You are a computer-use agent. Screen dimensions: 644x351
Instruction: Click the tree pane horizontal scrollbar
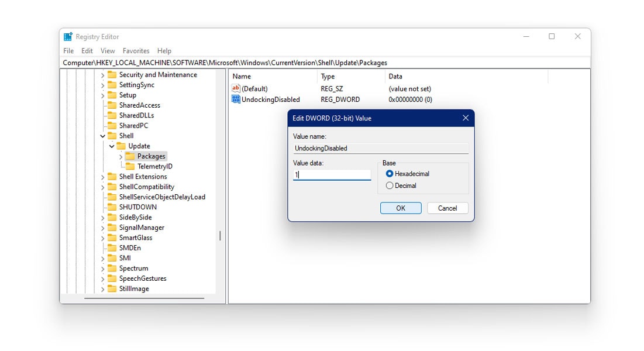[x=144, y=298]
